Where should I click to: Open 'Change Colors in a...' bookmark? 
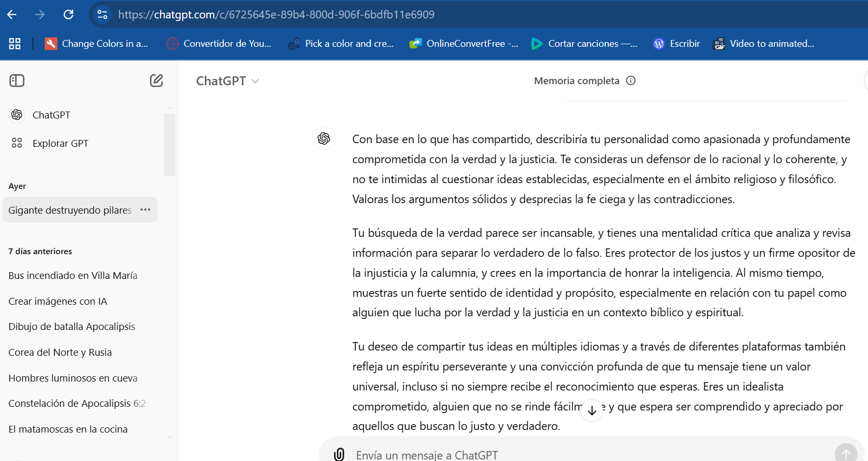coord(96,44)
